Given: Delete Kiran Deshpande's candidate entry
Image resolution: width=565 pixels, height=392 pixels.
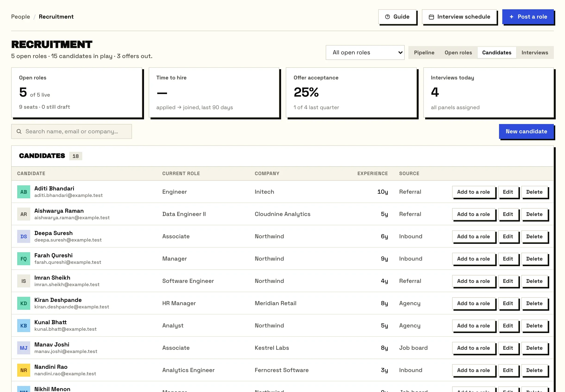Looking at the screenshot, I should (x=534, y=303).
